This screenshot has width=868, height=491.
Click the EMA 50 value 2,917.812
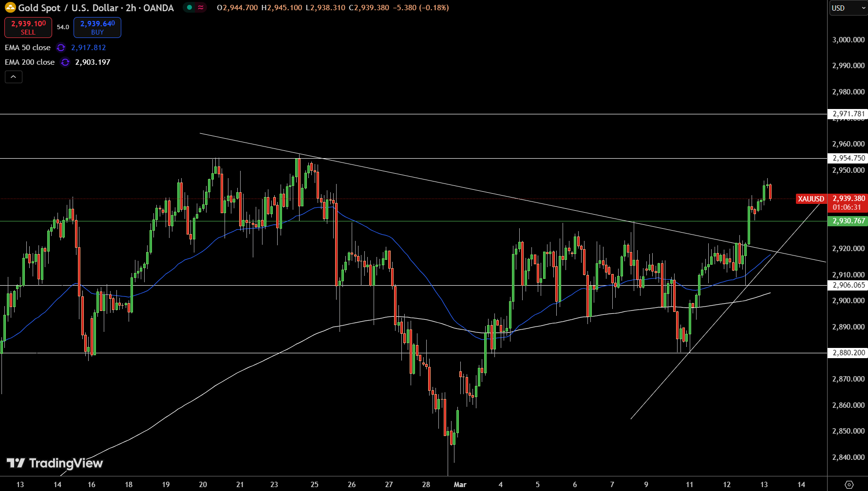89,48
